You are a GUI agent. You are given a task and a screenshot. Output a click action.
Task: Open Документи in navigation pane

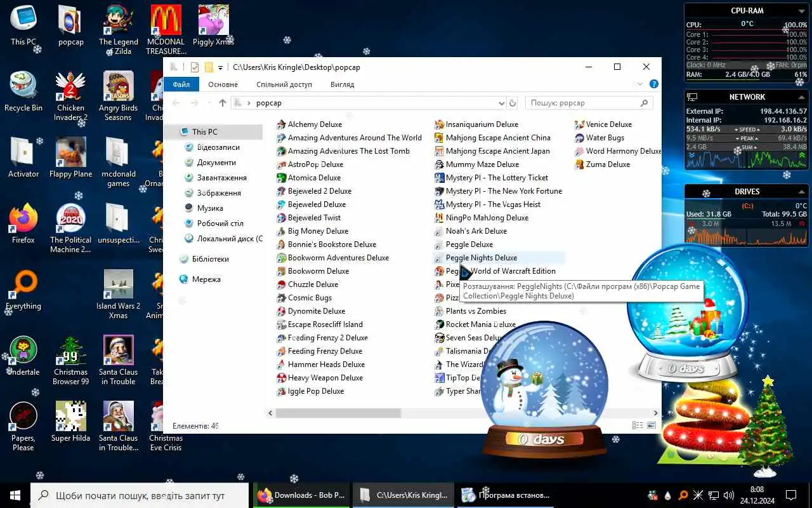pos(216,163)
